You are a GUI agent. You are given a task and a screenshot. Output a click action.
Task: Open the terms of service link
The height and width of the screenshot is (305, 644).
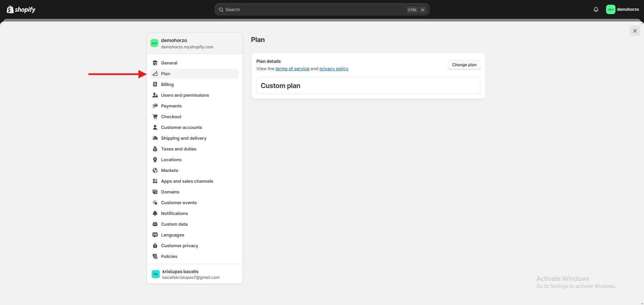[292, 69]
